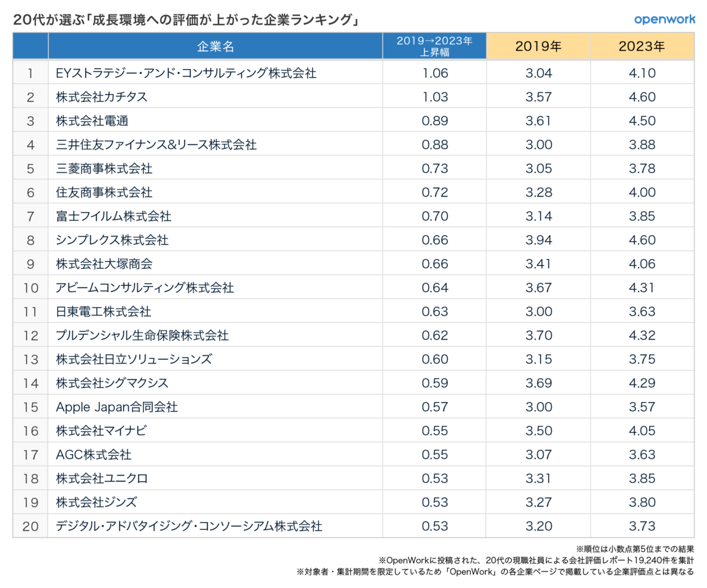Click the 企業名 column header

(x=215, y=46)
